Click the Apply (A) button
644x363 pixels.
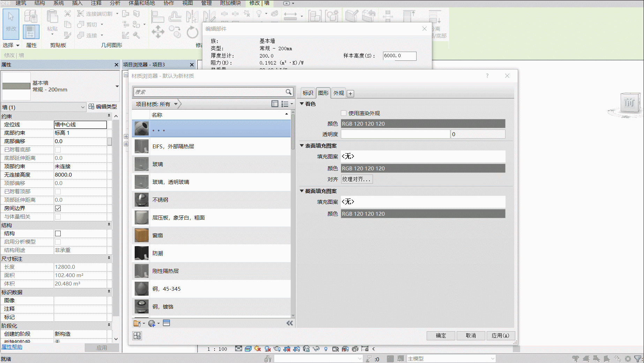pyautogui.click(x=501, y=335)
